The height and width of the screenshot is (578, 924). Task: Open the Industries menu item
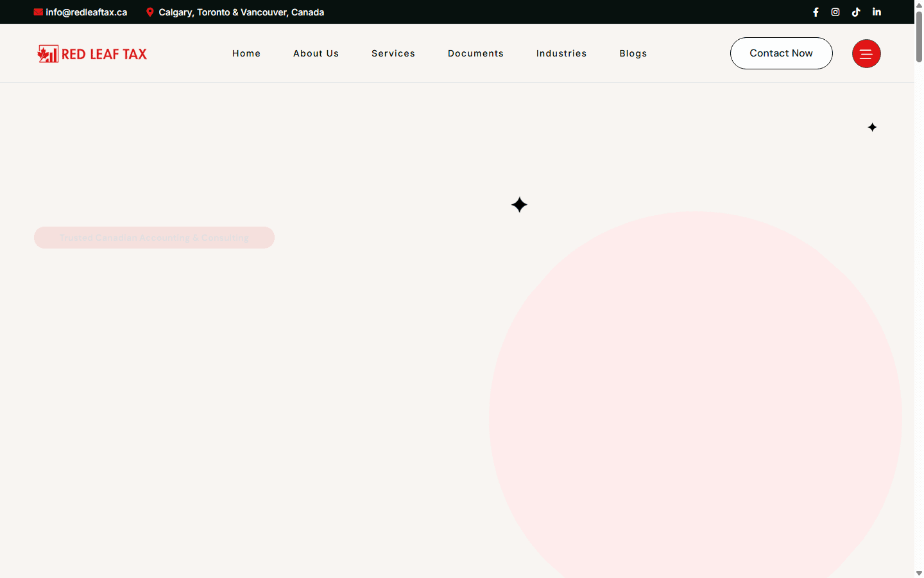click(x=561, y=53)
